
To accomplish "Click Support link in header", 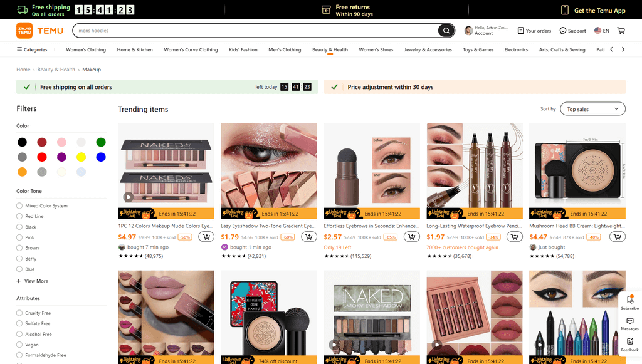I will point(577,31).
